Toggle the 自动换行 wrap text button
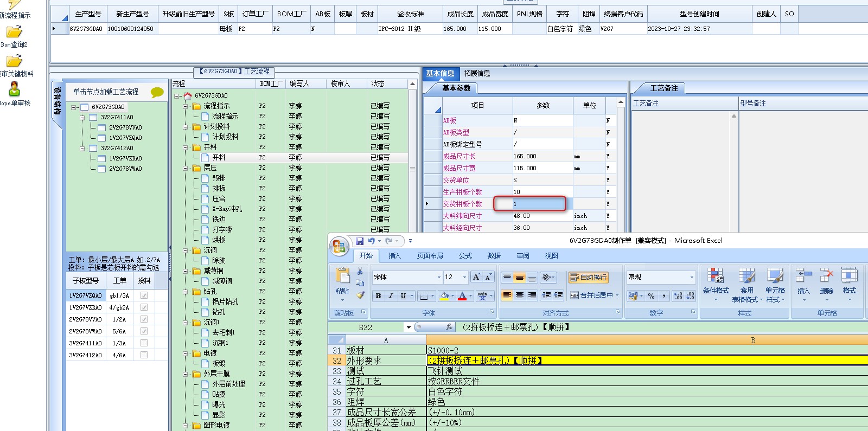The height and width of the screenshot is (431, 868). [588, 278]
